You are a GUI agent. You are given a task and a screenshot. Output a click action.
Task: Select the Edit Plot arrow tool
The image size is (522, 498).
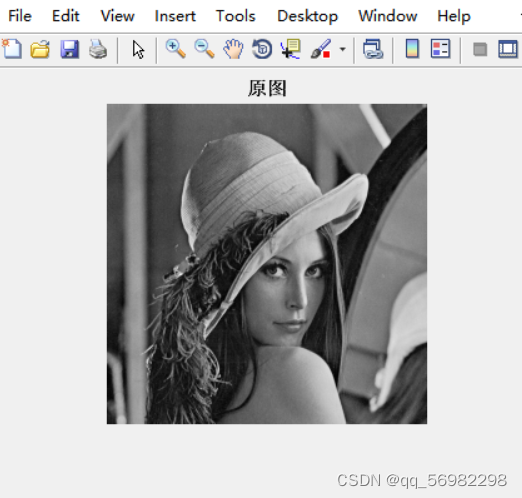click(x=138, y=50)
